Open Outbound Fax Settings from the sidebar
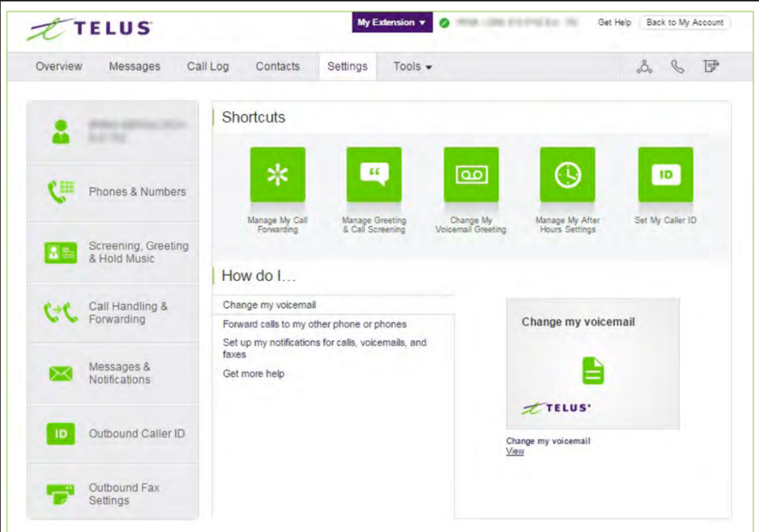Image resolution: width=759 pixels, height=532 pixels. pos(125,493)
